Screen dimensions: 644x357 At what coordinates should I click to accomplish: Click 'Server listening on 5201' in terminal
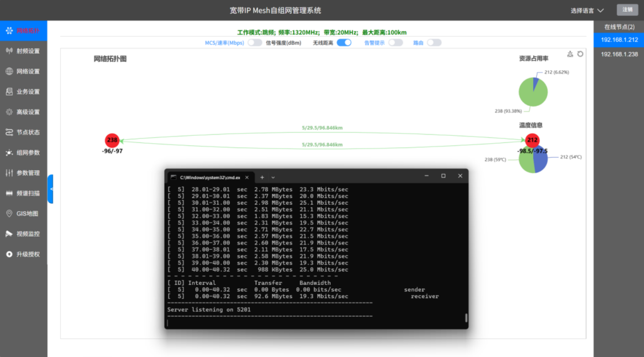(x=209, y=309)
